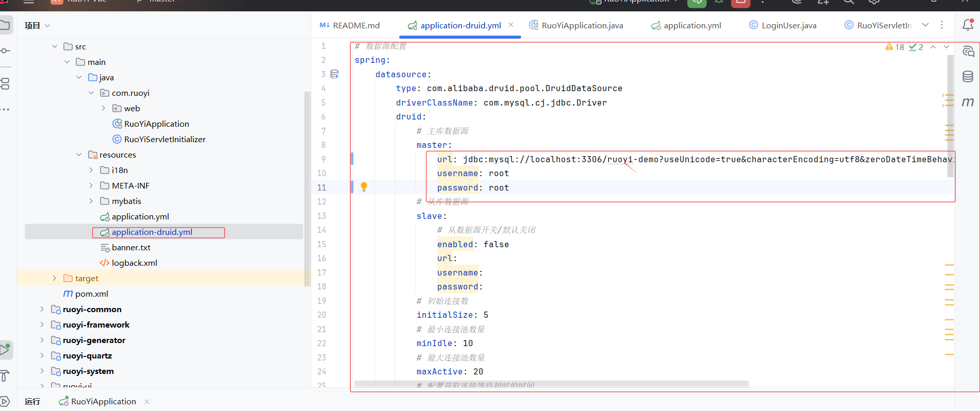Open the Database tool window icon
This screenshot has width=980, height=411.
(968, 77)
